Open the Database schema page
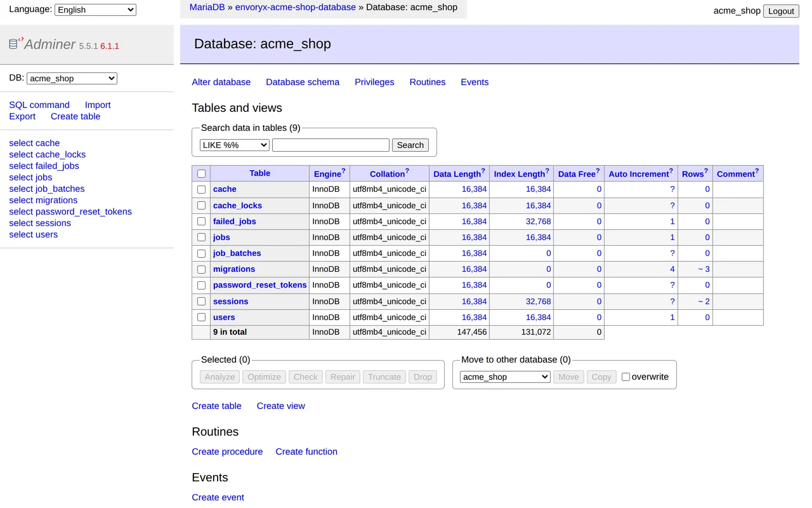Viewport: 812px width, 508px height. tap(303, 82)
